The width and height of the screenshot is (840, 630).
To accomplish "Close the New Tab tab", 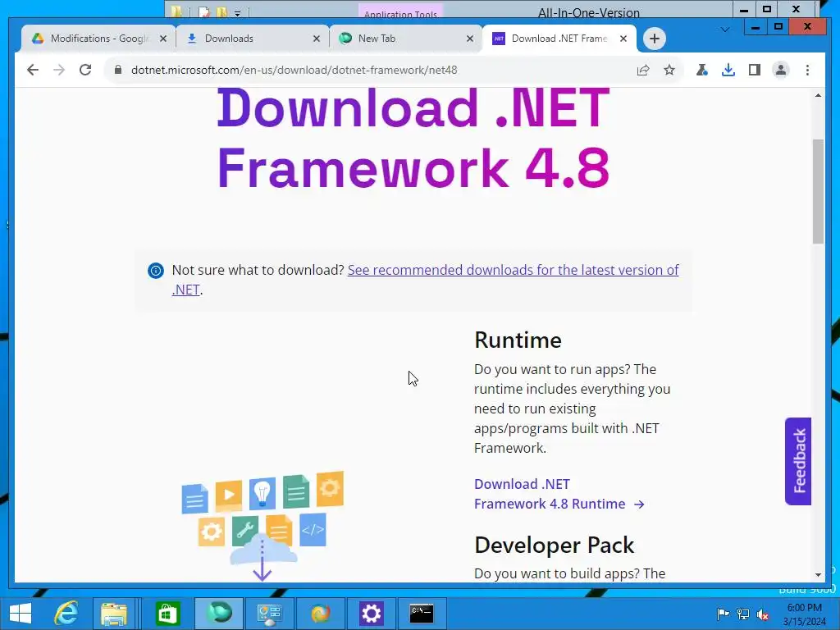I will pos(470,39).
